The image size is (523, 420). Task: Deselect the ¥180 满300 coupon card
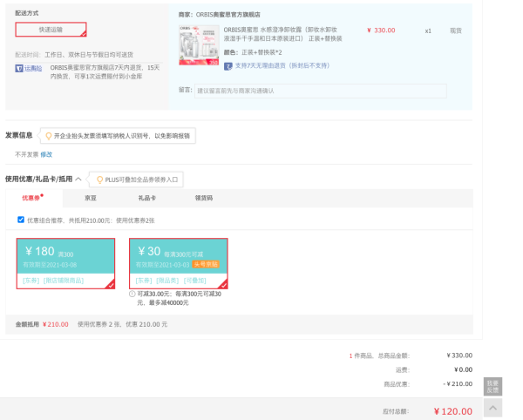pyautogui.click(x=65, y=263)
